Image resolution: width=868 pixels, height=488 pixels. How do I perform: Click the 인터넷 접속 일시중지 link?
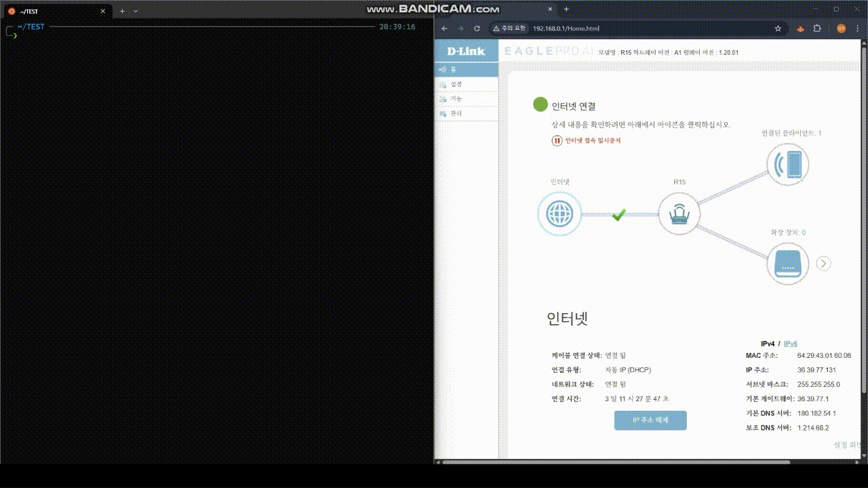pyautogui.click(x=593, y=140)
